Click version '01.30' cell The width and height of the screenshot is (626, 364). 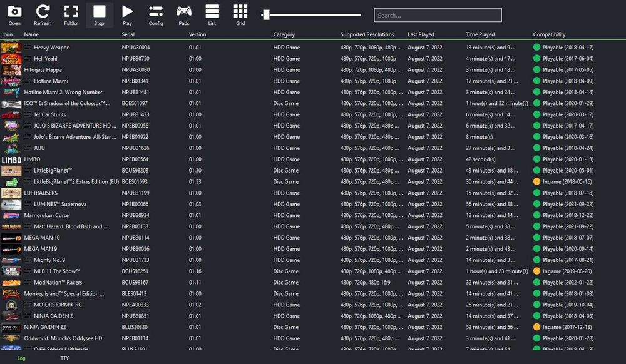tap(195, 170)
